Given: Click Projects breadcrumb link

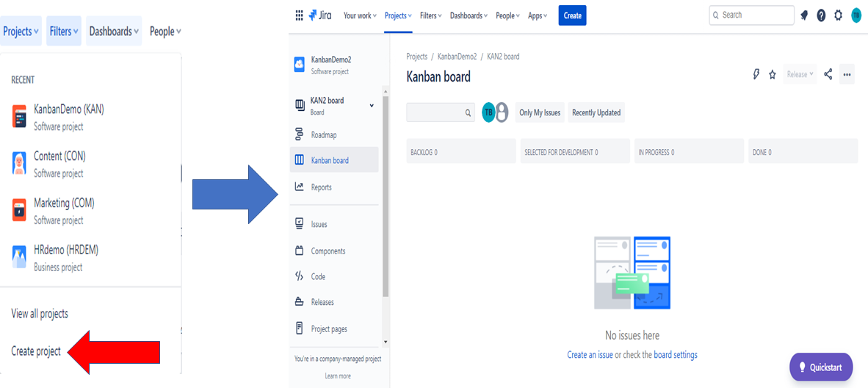Looking at the screenshot, I should click(417, 57).
